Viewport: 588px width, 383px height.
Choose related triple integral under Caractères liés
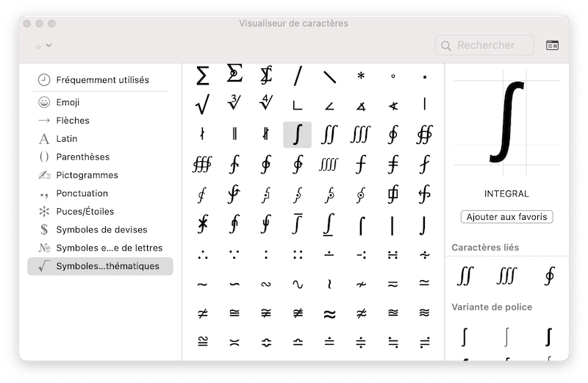pyautogui.click(x=507, y=276)
